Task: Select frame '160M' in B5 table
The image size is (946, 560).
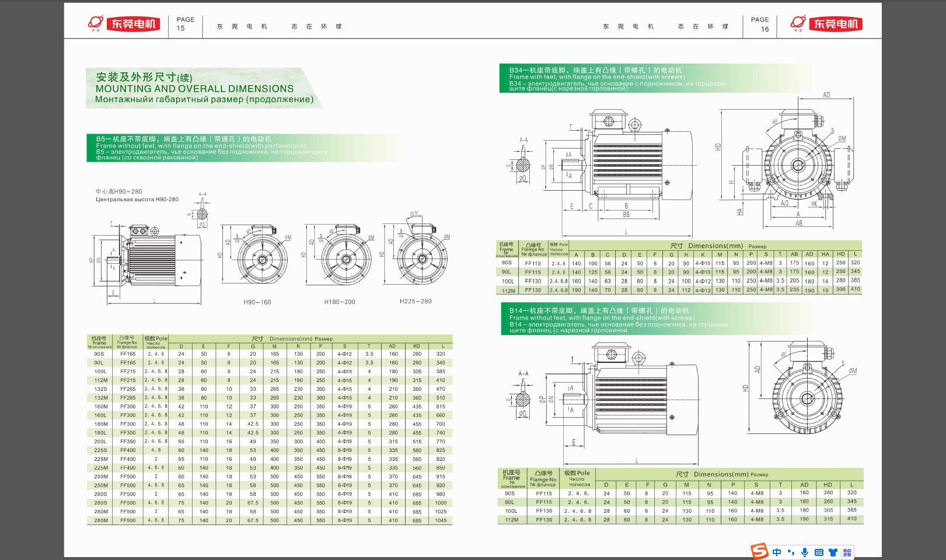Action: (x=100, y=407)
